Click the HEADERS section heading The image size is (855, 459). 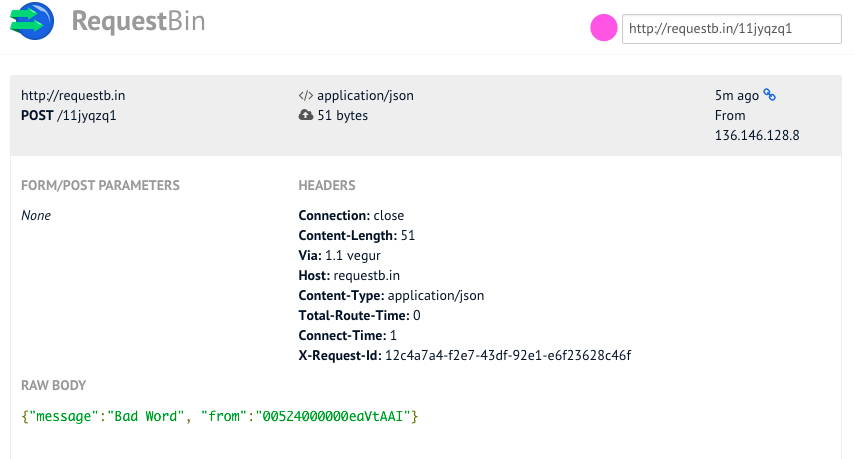[x=327, y=185]
